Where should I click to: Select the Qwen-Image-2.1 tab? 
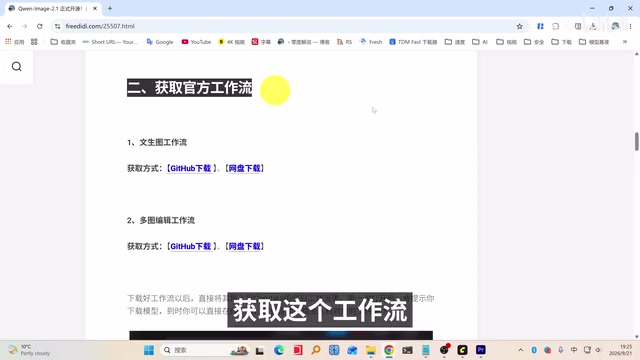tap(52, 8)
